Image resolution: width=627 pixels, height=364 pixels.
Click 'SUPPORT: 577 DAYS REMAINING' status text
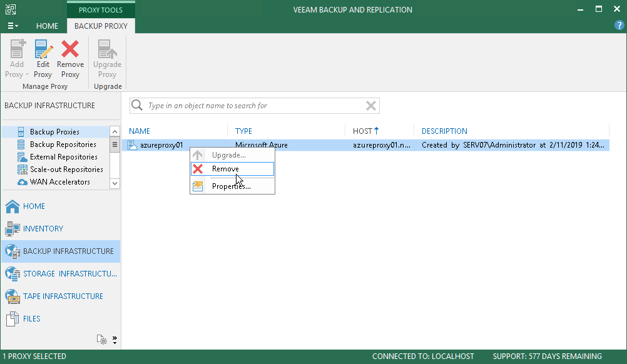547,356
